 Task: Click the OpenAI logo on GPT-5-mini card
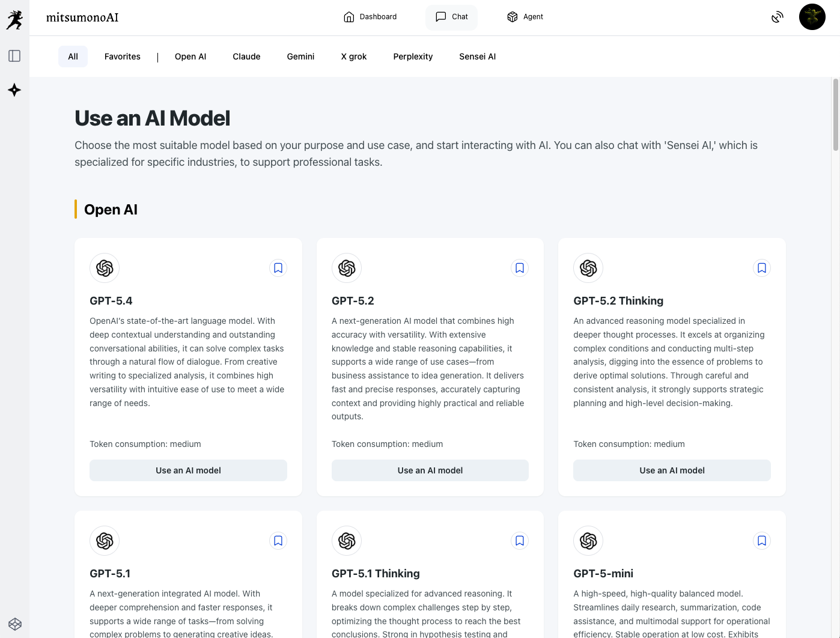click(x=588, y=541)
